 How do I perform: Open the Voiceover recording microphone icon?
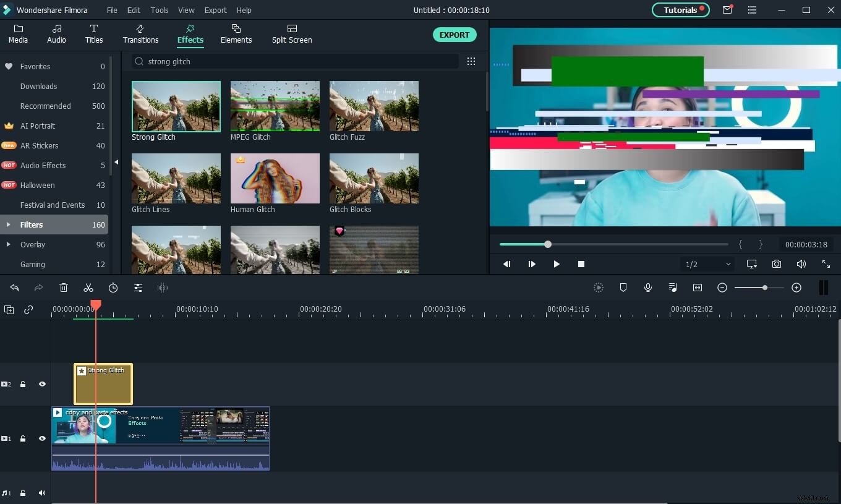648,288
